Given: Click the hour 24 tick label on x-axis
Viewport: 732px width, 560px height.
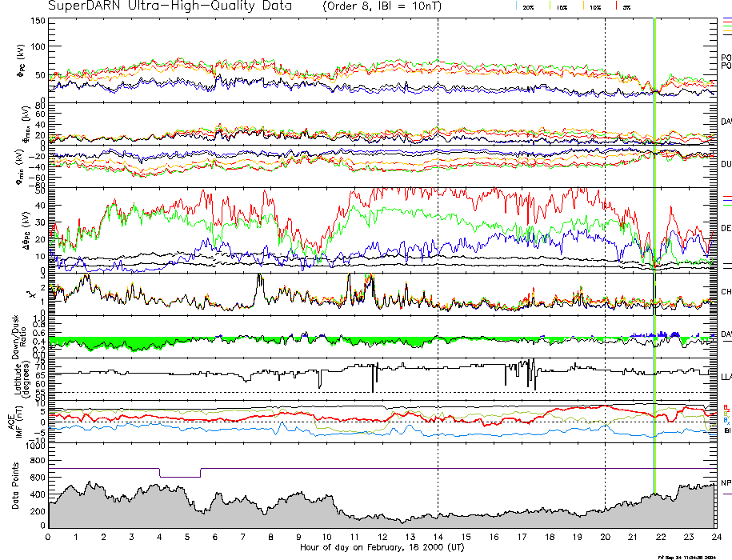Looking at the screenshot, I should [715, 537].
